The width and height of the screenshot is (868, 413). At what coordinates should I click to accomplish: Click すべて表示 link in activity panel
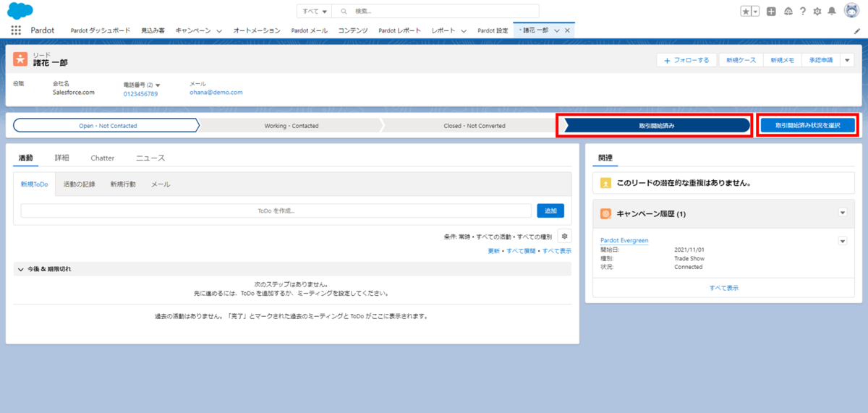[557, 251]
